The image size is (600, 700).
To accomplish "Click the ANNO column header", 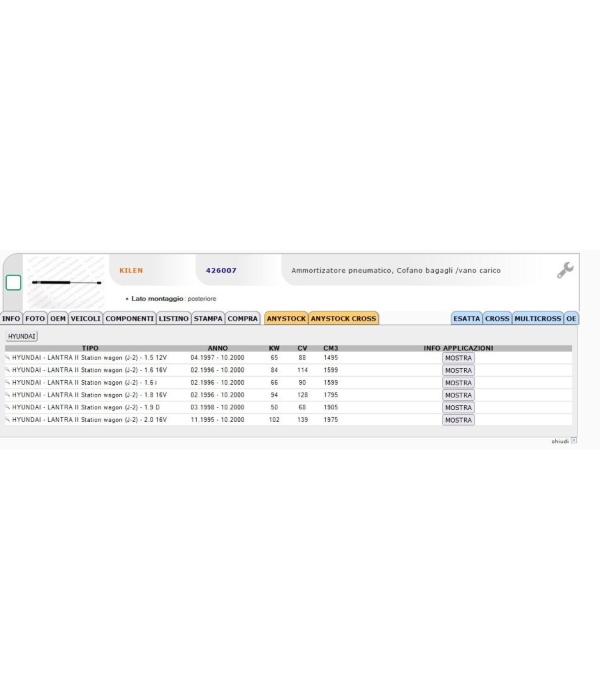I will (218, 348).
